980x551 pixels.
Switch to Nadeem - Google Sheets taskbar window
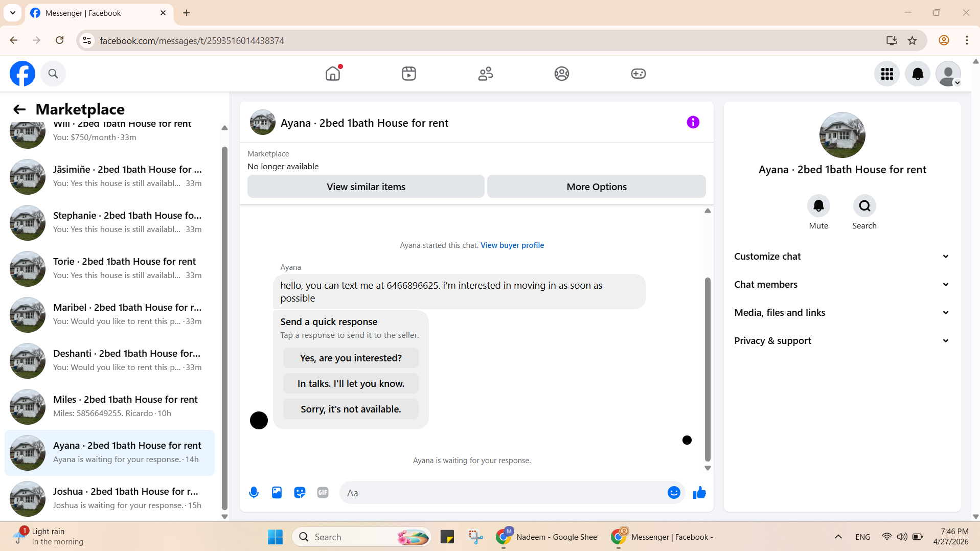(547, 537)
